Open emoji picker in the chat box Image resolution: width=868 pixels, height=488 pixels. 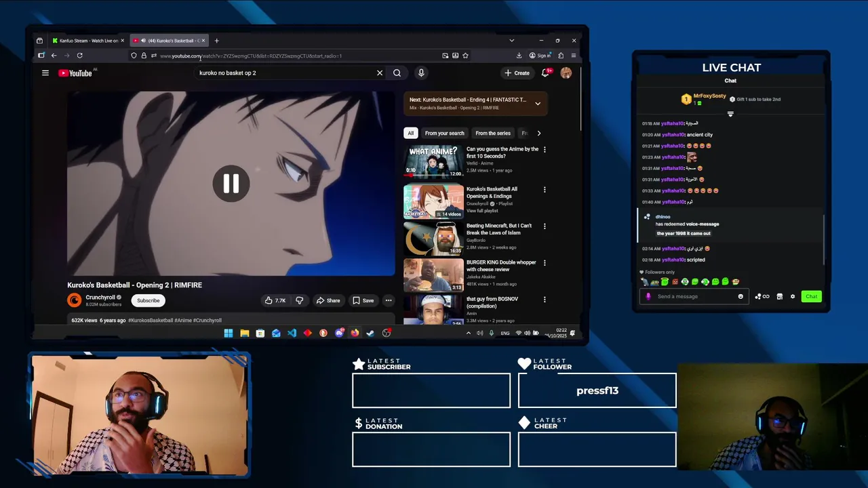(x=741, y=296)
